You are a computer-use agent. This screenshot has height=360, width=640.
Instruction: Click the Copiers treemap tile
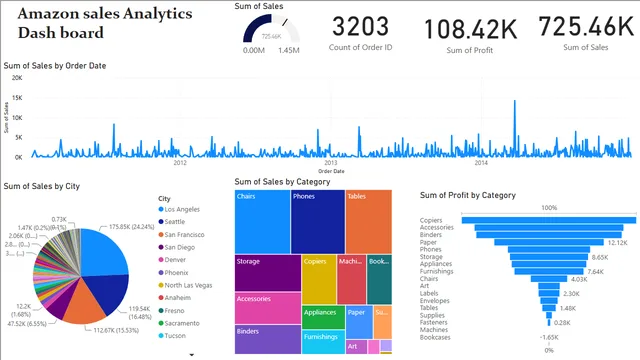tap(319, 280)
